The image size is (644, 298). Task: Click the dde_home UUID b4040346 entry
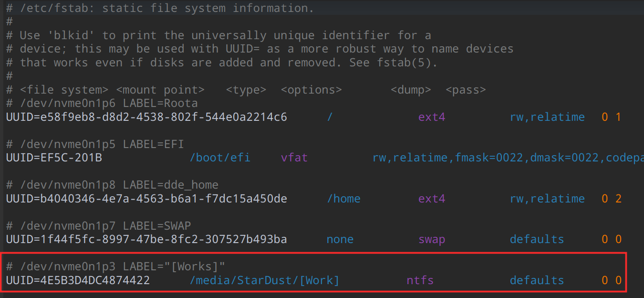coord(146,199)
